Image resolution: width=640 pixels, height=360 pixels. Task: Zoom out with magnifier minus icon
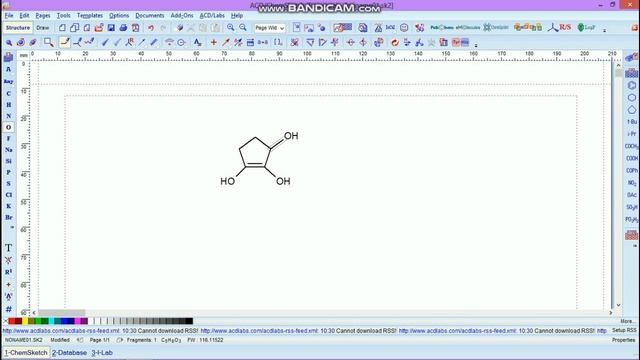[243, 28]
